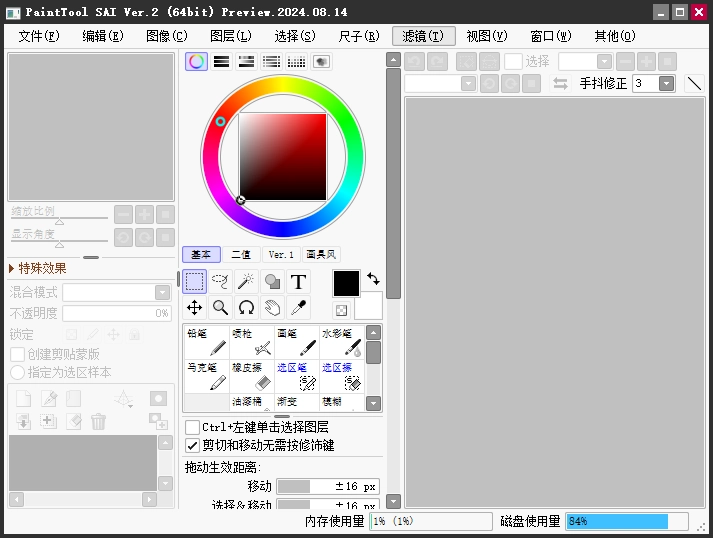Click the 渐变 gradient tool
713x538 pixels.
pyautogui.click(x=297, y=402)
